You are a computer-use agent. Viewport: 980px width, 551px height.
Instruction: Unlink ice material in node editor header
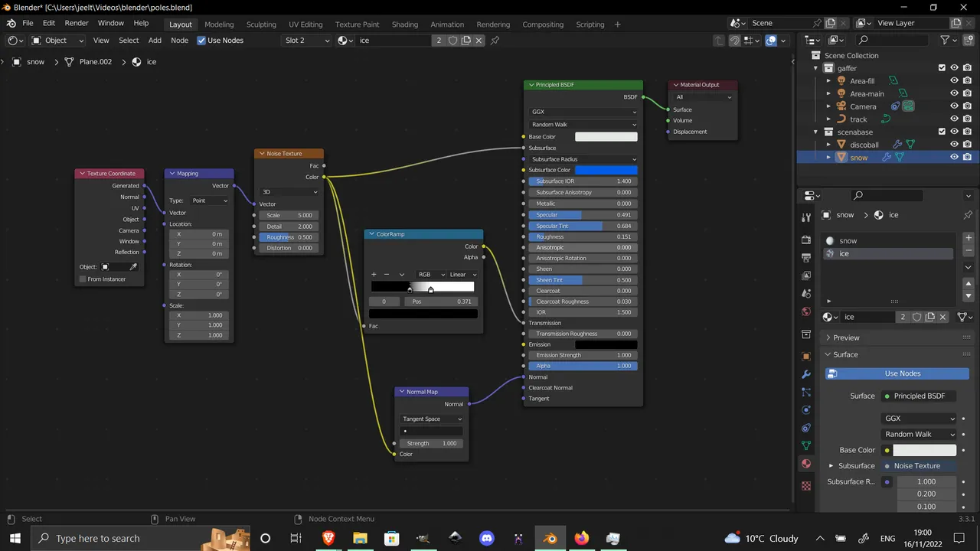479,41
